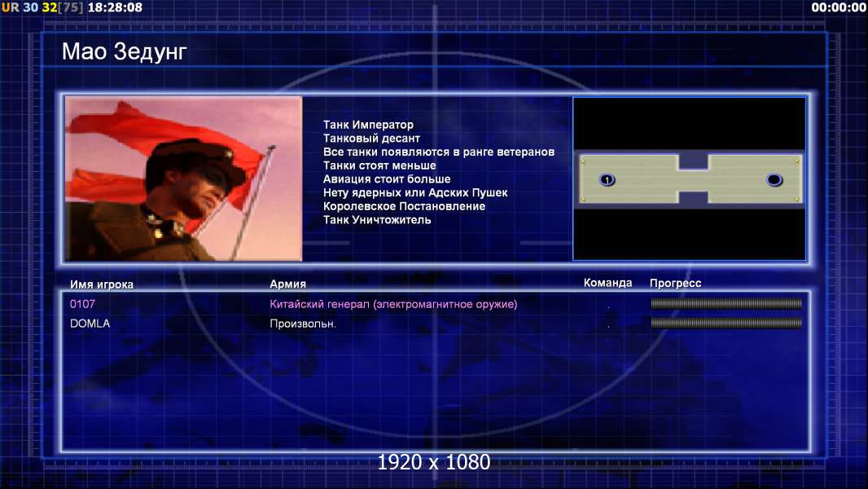Image resolution: width=868 pixels, height=489 pixels.
Task: Click the 'Танк Уничтожитель' line
Action: 377,220
